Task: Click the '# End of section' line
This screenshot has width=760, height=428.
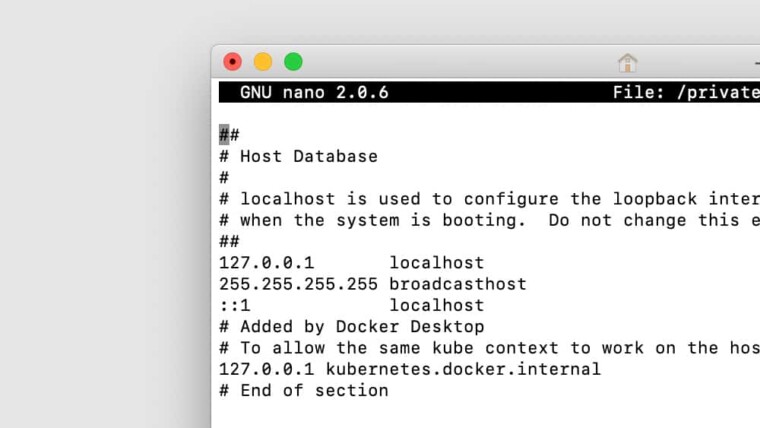Action: point(303,391)
